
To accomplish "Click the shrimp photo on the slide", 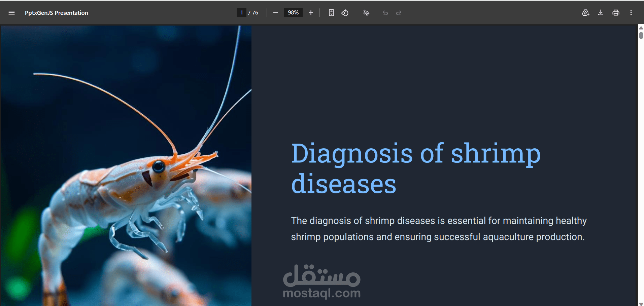I will pos(126,166).
